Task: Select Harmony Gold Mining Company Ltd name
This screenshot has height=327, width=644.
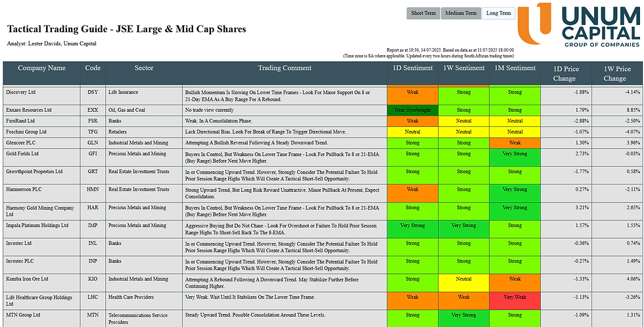Action: [40, 211]
